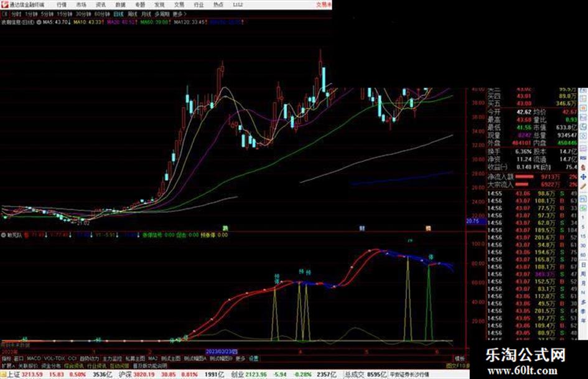Click the gear icon beside sub-indicator name
The width and height of the screenshot is (588, 379).
tap(3, 235)
